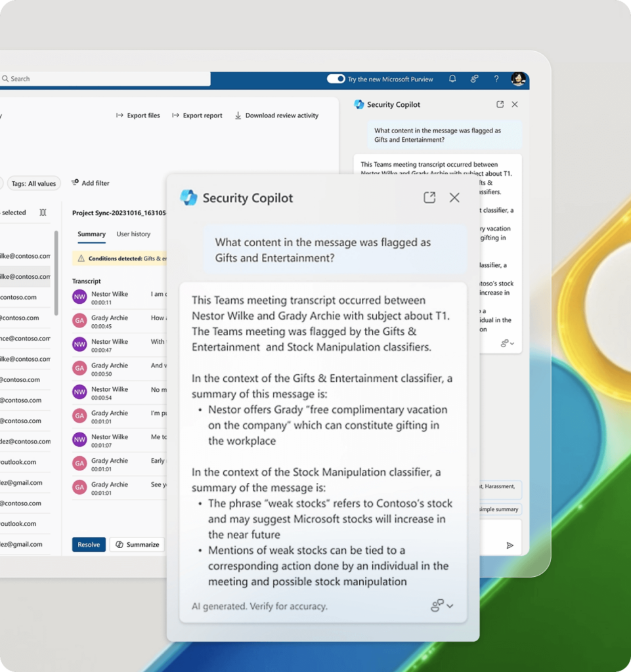Toggle Try the new Microsoft Purview switch
631x672 pixels.
point(334,79)
